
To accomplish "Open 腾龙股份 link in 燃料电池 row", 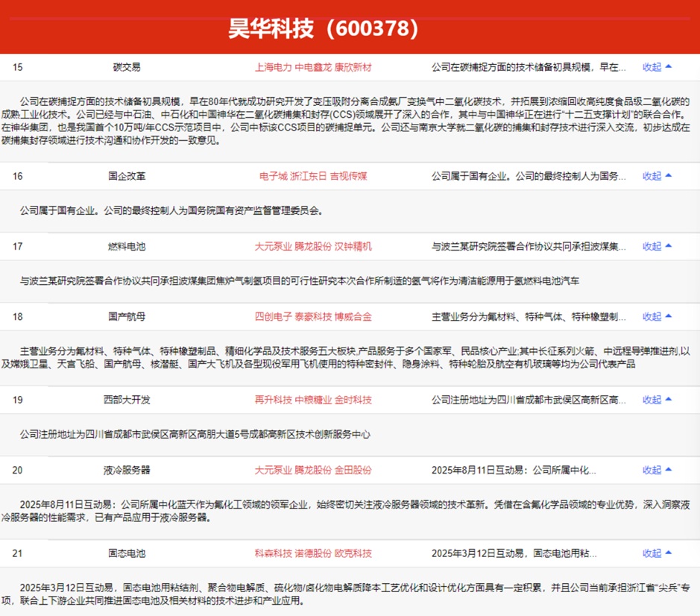I will click(x=313, y=246).
